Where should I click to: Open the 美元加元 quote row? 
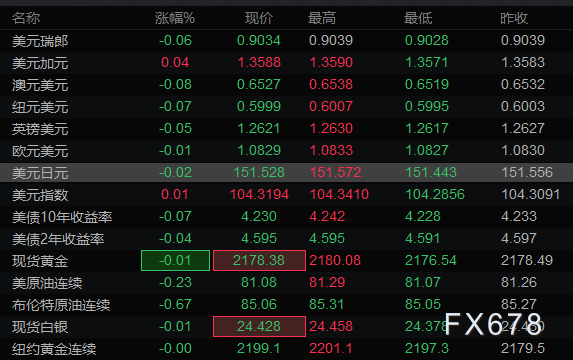[286, 62]
